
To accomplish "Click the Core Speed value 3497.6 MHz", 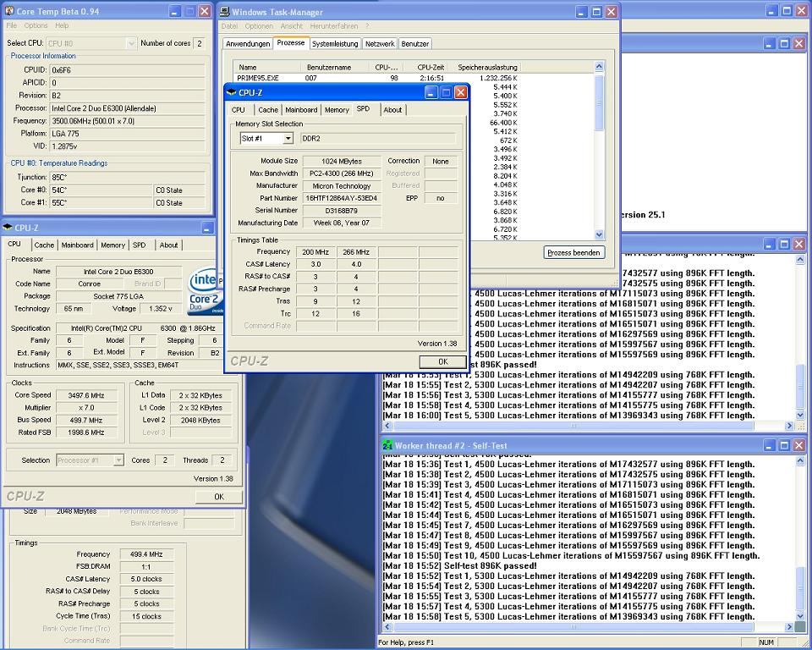I will pos(86,395).
